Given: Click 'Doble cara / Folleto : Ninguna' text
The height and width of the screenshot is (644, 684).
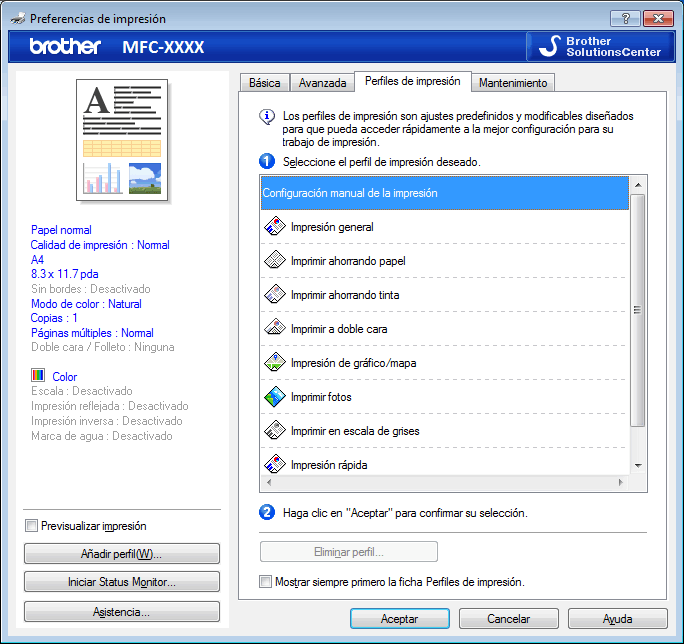Looking at the screenshot, I should pos(103,347).
